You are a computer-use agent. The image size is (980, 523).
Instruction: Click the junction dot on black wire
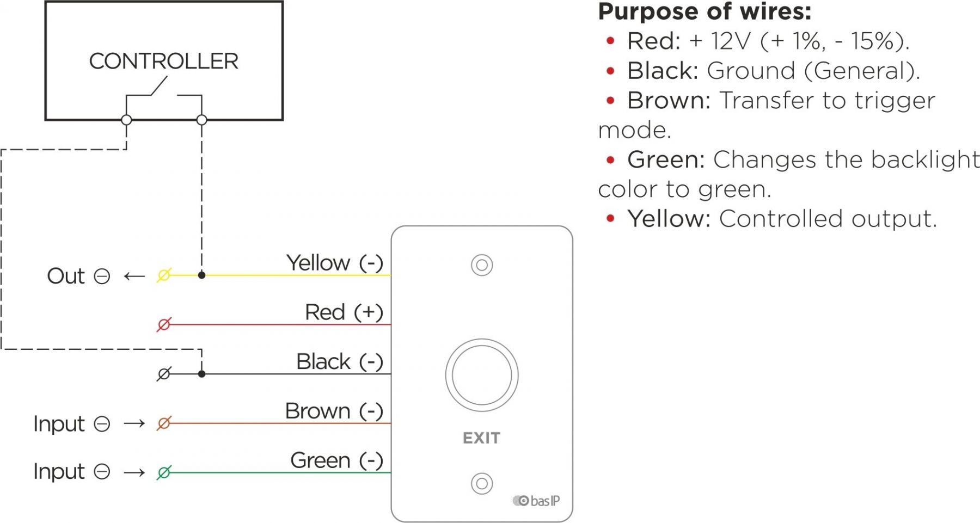click(201, 374)
